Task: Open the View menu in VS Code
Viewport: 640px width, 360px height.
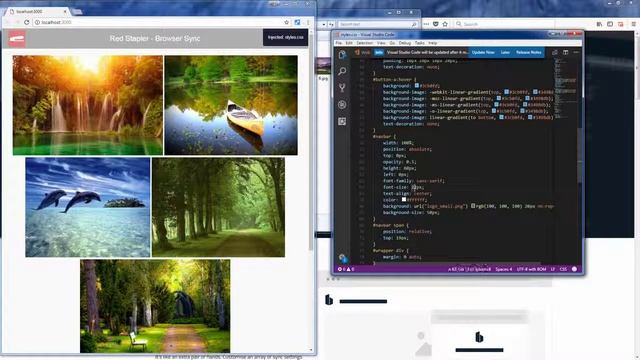Action: coord(381,43)
